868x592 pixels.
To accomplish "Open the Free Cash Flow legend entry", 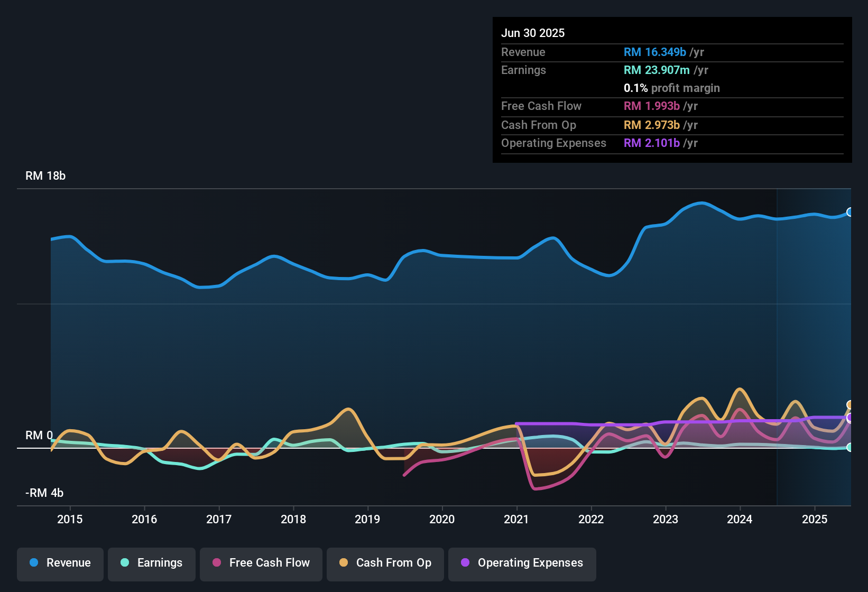I will [261, 563].
